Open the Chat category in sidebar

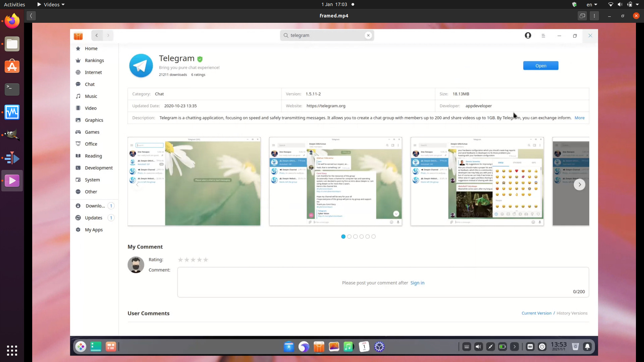[90, 84]
